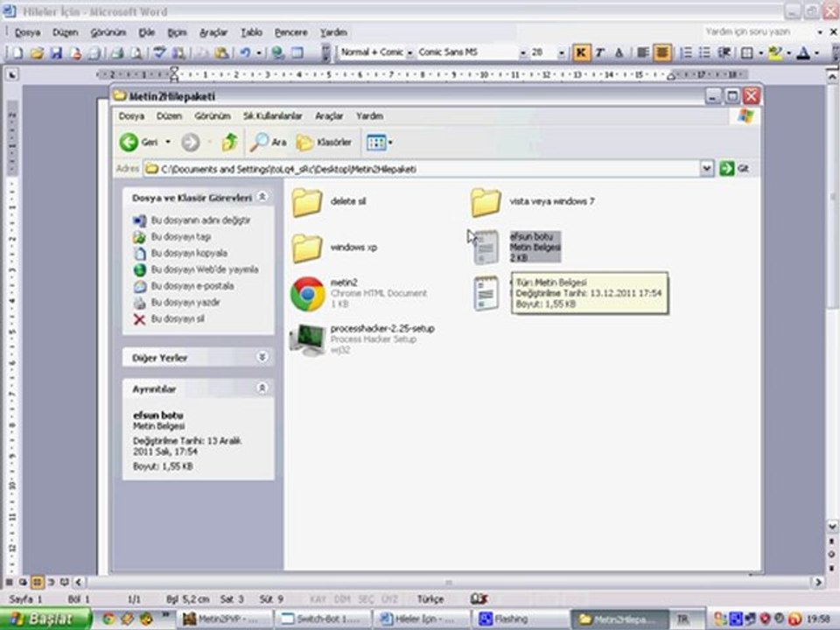
Task: Click 'Bu dosyayı kopyala' link
Action: click(x=189, y=253)
